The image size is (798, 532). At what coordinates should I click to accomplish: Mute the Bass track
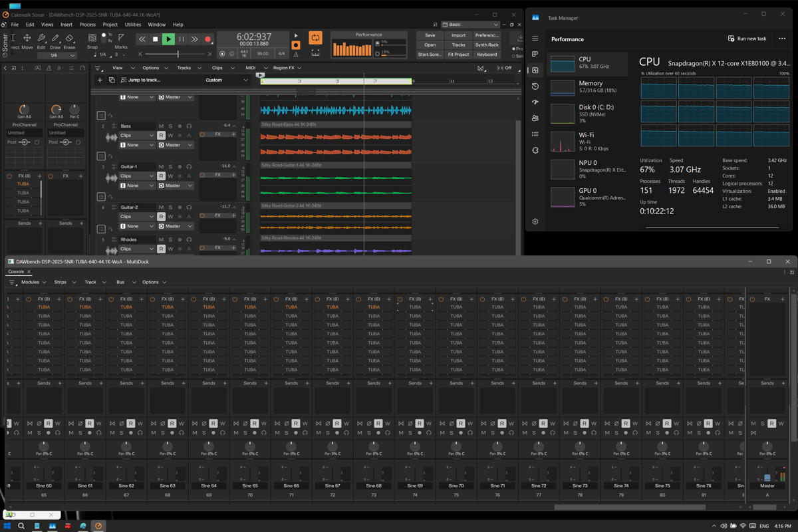[161, 126]
